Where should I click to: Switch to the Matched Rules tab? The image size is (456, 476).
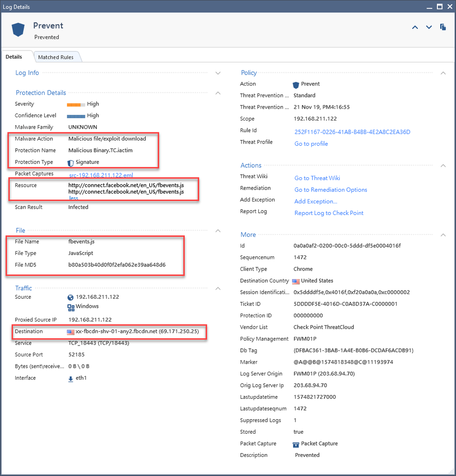point(56,57)
